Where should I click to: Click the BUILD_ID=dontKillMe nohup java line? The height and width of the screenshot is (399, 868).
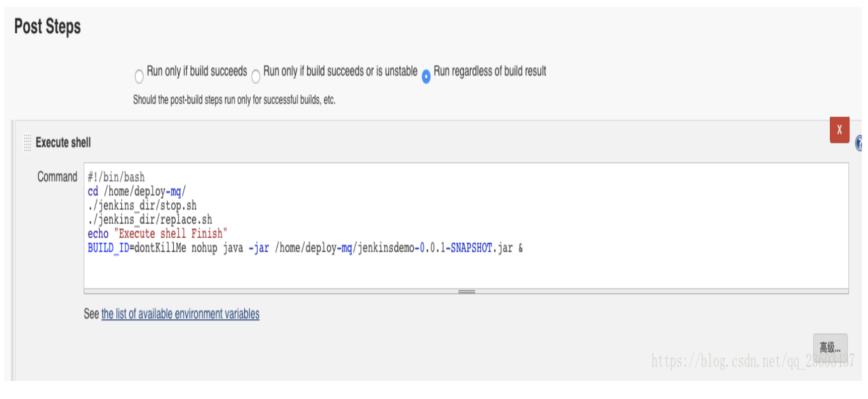coord(305,248)
